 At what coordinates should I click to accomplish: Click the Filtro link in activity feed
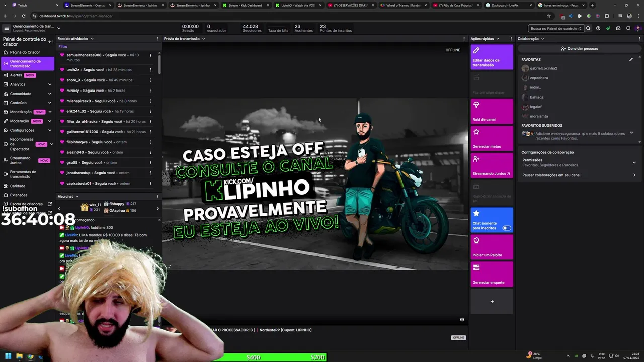pyautogui.click(x=63, y=47)
